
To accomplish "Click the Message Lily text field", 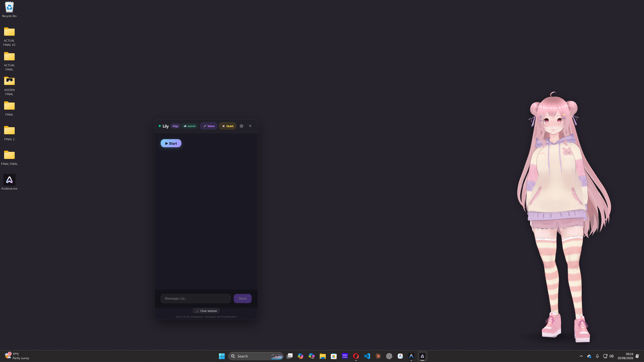I will (196, 298).
